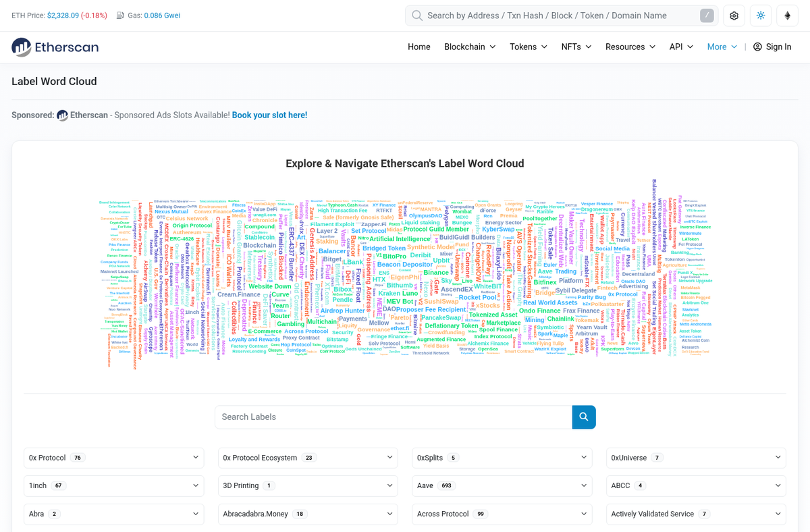Click "Proposer Fee Recipient" in word cloud
810x532 pixels.
coord(431,310)
